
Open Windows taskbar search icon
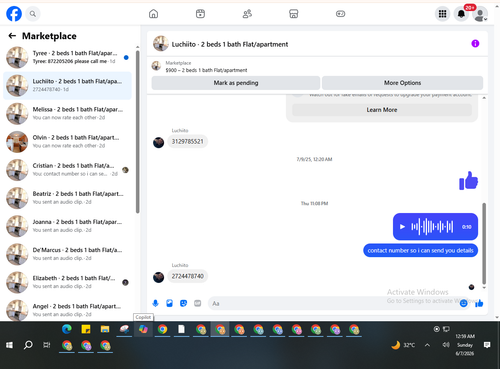pos(28,345)
